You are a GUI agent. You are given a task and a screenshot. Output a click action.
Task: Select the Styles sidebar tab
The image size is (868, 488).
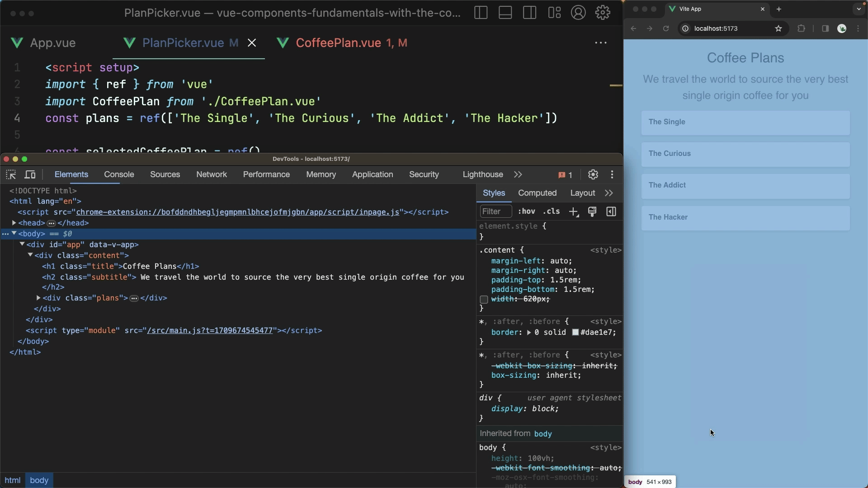tap(494, 193)
